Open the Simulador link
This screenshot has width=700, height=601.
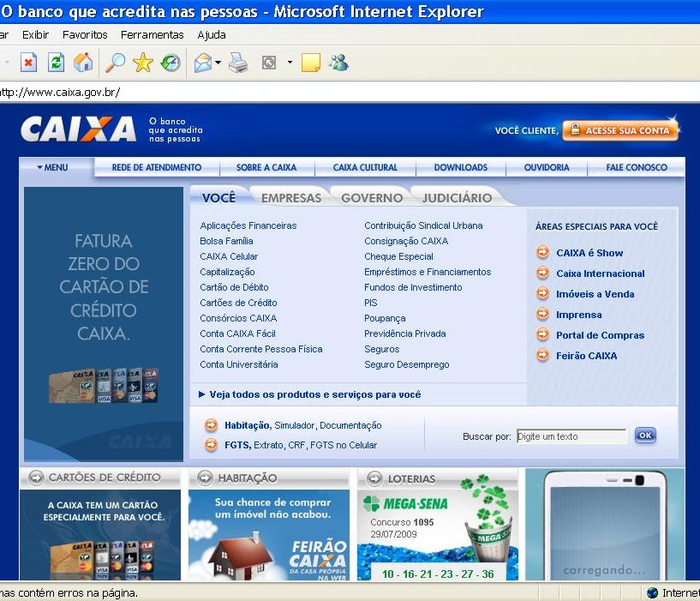(x=294, y=425)
